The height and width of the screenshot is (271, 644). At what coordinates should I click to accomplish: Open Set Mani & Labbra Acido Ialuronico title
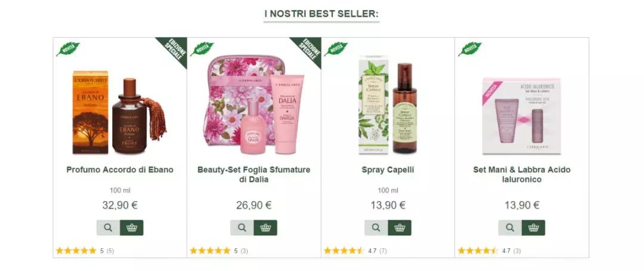click(522, 174)
